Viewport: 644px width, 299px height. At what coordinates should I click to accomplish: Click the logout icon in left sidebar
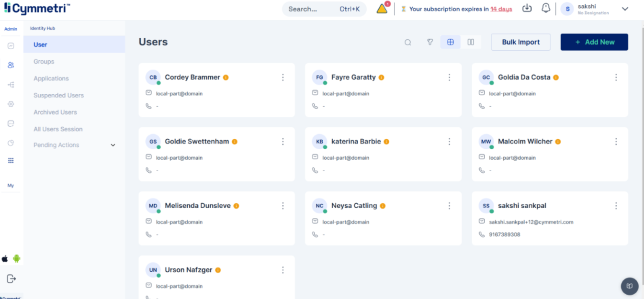point(11,278)
